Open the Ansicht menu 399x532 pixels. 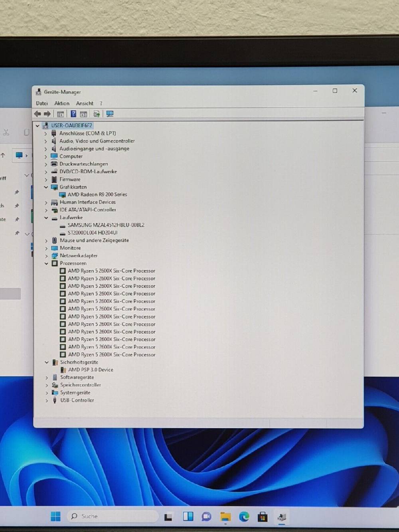(x=85, y=103)
